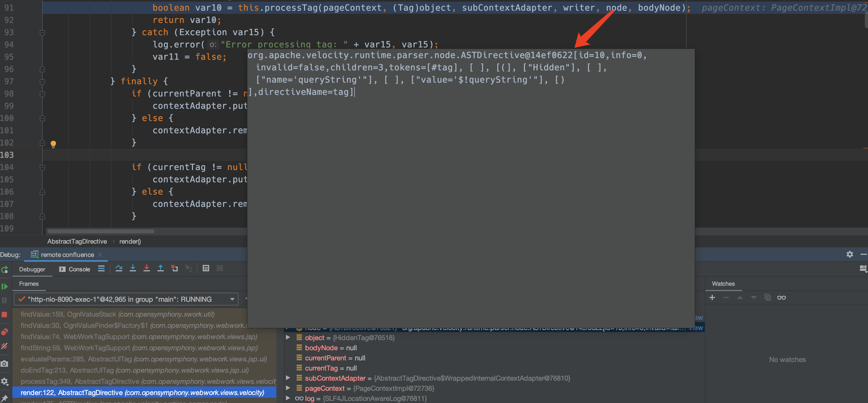Move watch down arrow
This screenshot has width=868, height=403.
754,298
